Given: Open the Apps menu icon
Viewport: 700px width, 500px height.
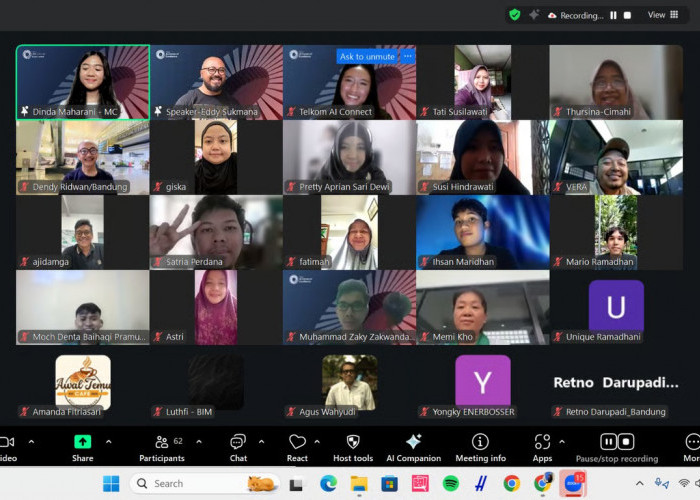Looking at the screenshot, I should (542, 441).
